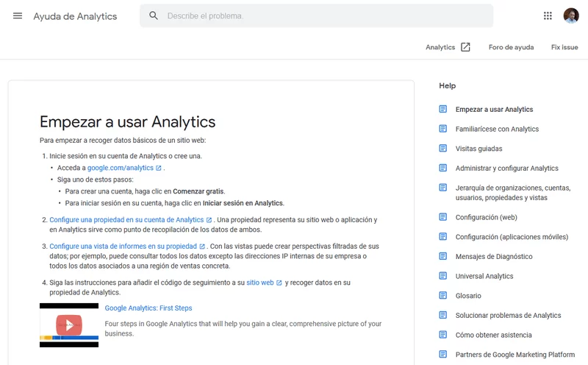The width and height of the screenshot is (588, 365).
Task: Open Familiarícese con Analytics help article
Action: tap(497, 129)
